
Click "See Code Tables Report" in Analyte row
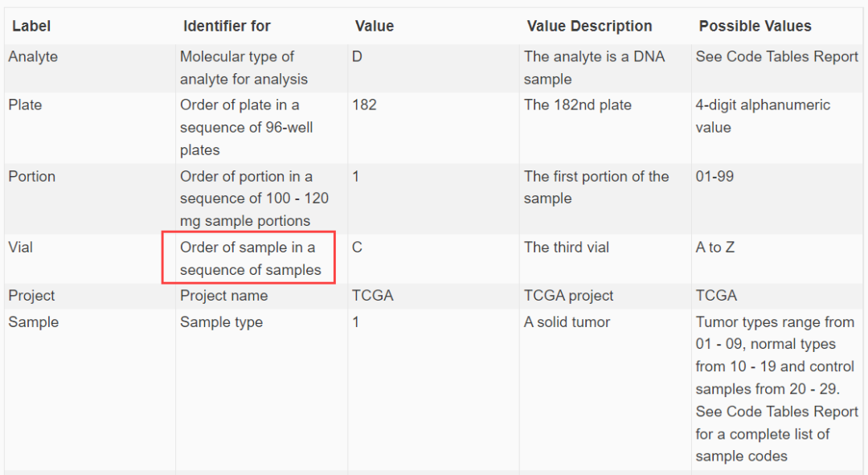(x=776, y=57)
